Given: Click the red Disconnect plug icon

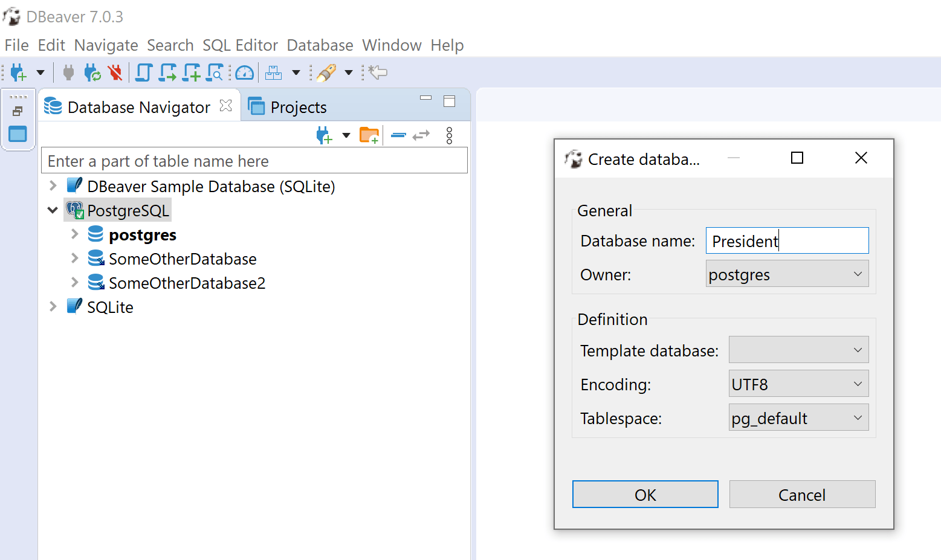Looking at the screenshot, I should tap(114, 73).
